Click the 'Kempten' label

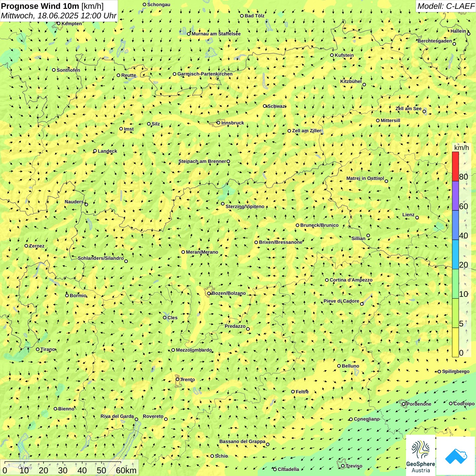(x=72, y=23)
